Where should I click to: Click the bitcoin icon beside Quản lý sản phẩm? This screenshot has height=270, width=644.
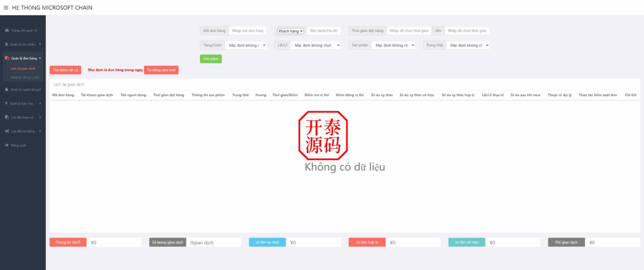coord(6,44)
